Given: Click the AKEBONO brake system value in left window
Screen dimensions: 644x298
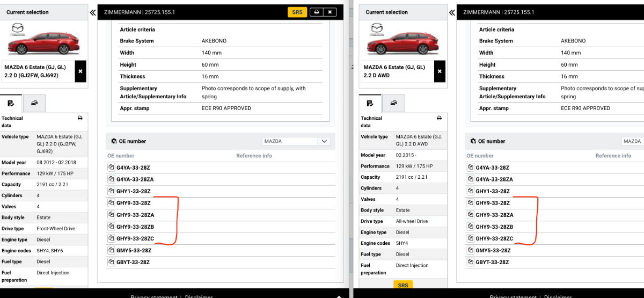Looking at the screenshot, I should 214,41.
